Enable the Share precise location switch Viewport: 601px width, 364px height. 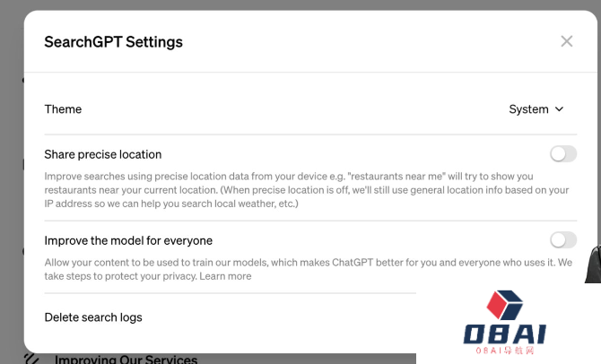[x=563, y=154]
